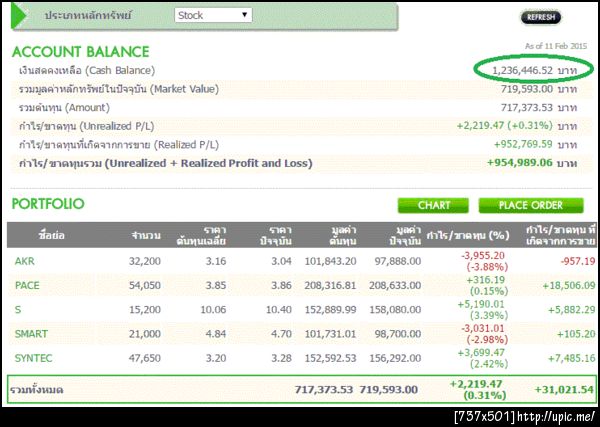Click Amount value 717,373.53 in Account Balance
Viewport: 600px width, 427px height.
(x=527, y=108)
